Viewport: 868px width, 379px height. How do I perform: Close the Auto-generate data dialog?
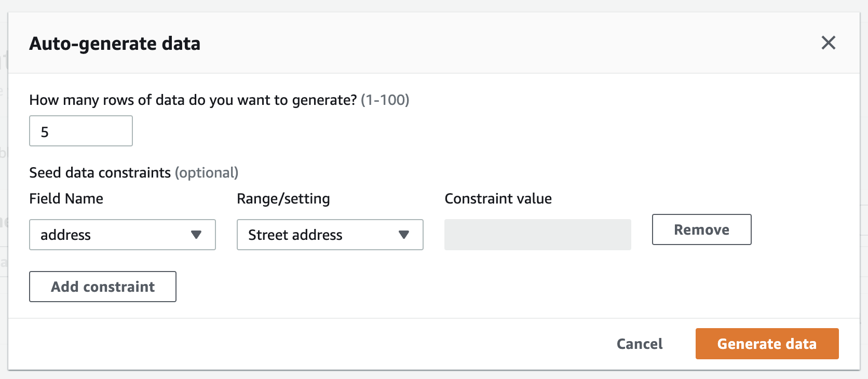(x=828, y=43)
